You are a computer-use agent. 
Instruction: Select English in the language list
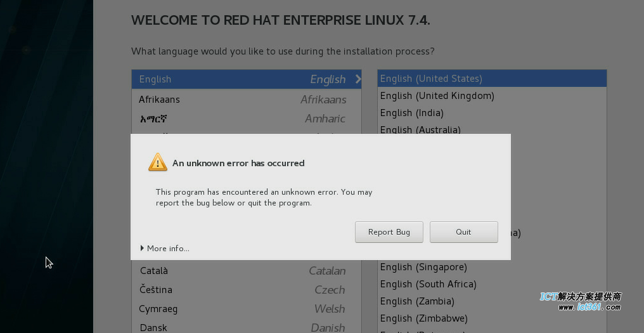(247, 79)
